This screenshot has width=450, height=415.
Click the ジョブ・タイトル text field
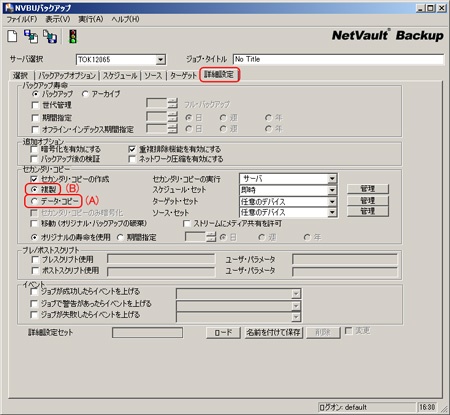pos(338,59)
